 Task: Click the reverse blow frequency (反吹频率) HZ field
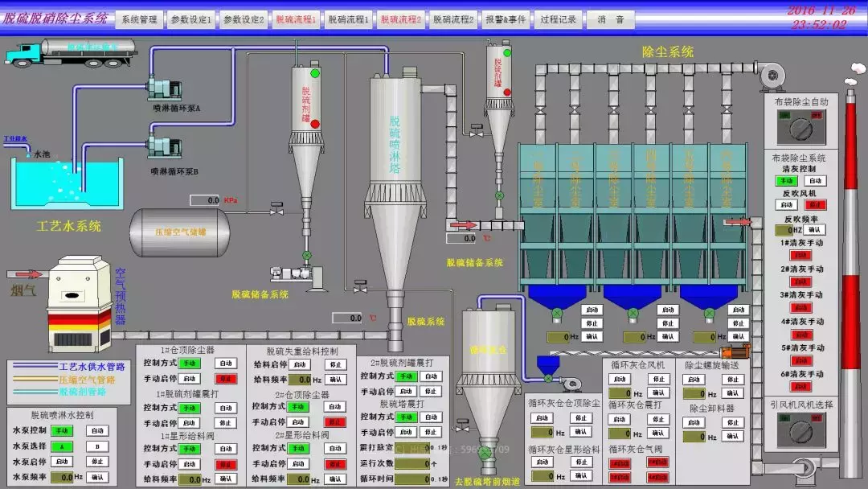784,230
